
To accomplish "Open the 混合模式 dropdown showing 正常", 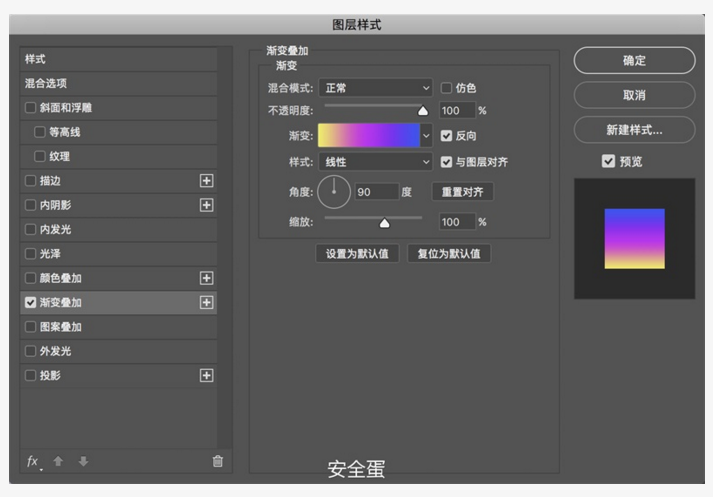I will 375,88.
